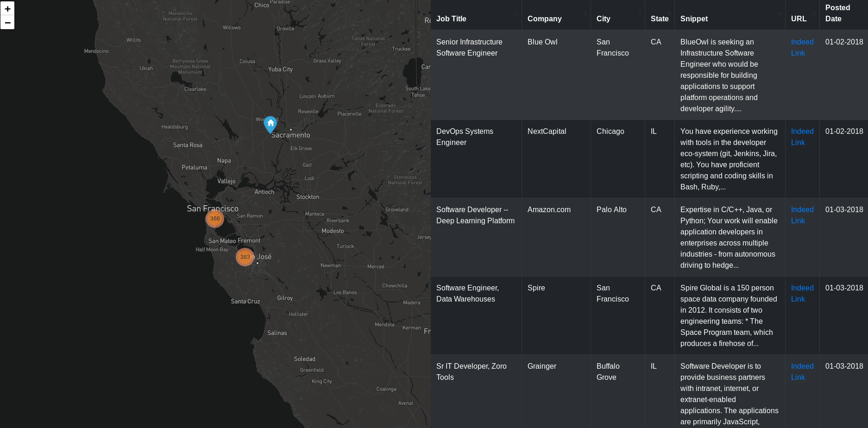Open Indeed Link for Blue Owl job
The width and height of the screenshot is (868, 428).
(x=802, y=47)
